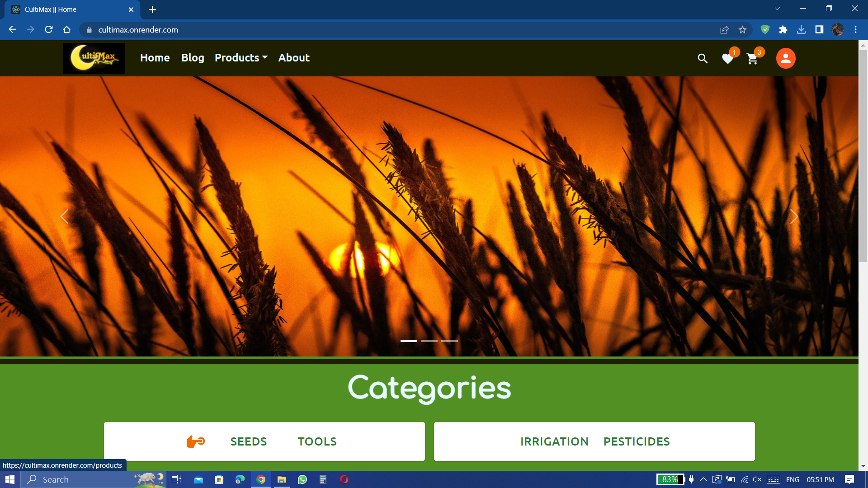Open browser downloads

point(801,29)
